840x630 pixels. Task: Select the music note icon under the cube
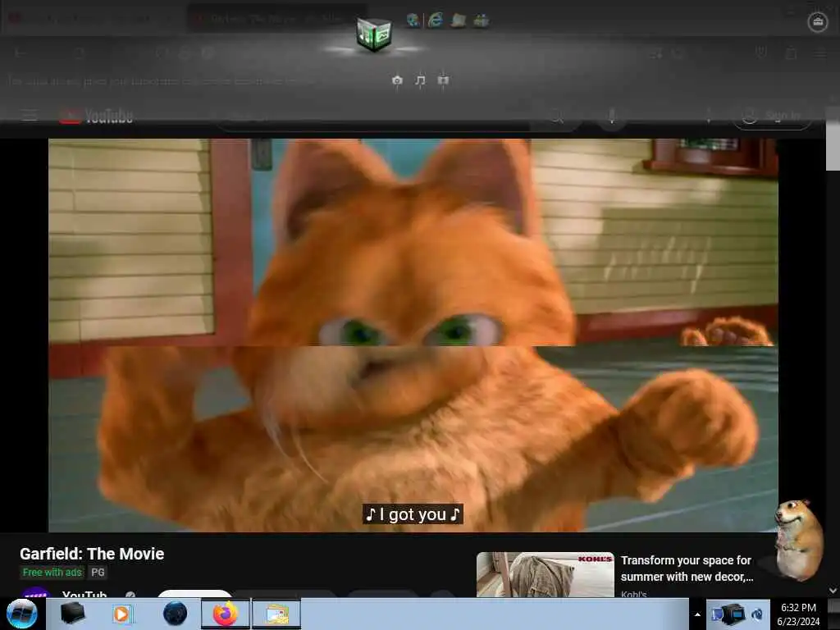click(x=420, y=80)
